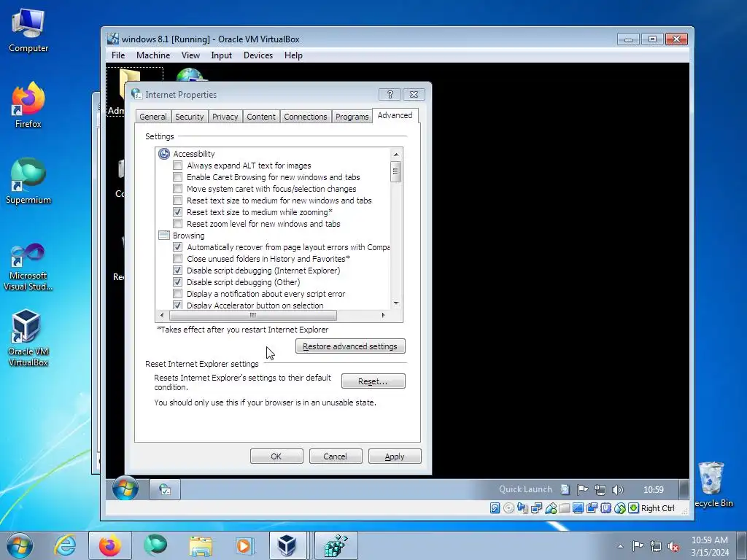Image resolution: width=747 pixels, height=560 pixels.
Task: Enable Caret Browsing for new windows and tabs
Action: click(178, 177)
